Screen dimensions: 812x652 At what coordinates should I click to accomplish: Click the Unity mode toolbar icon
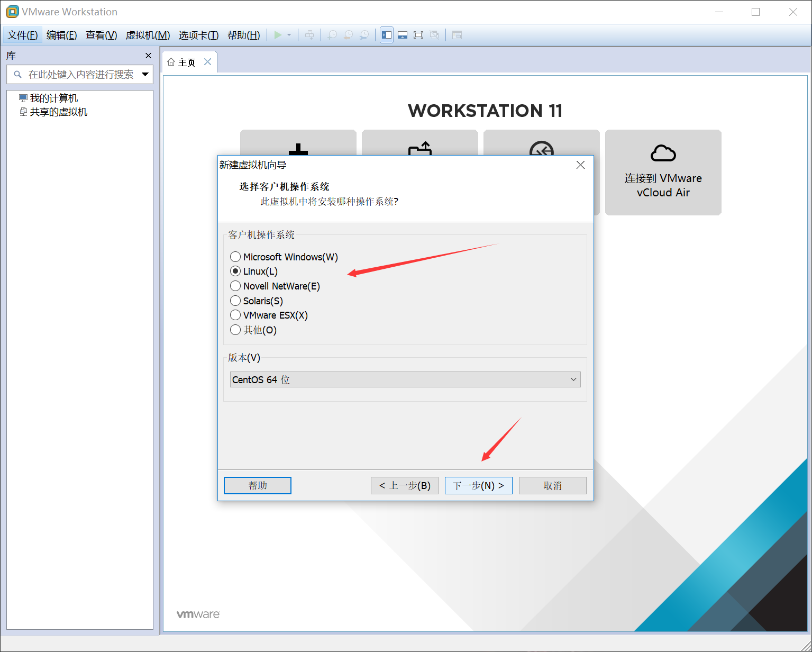(x=434, y=35)
